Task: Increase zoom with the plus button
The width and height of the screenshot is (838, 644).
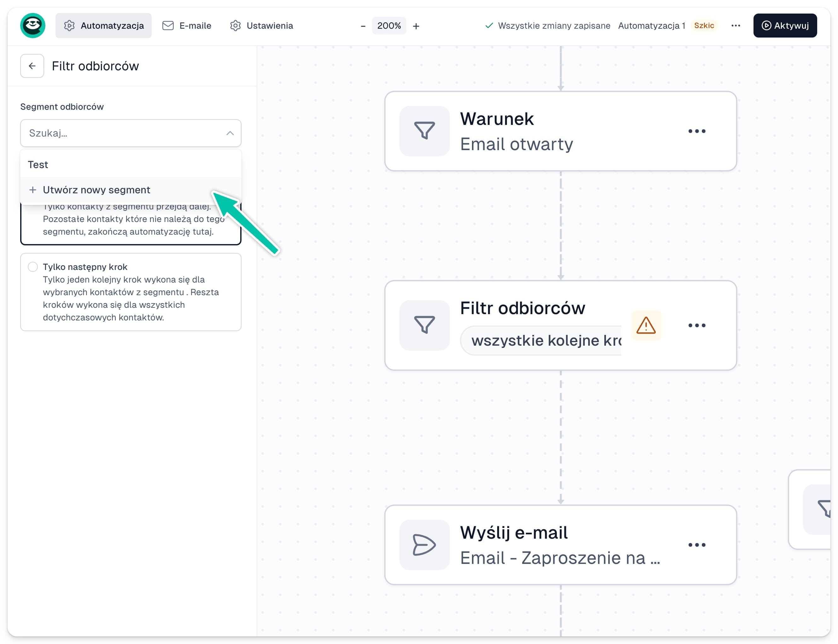Action: tap(416, 26)
